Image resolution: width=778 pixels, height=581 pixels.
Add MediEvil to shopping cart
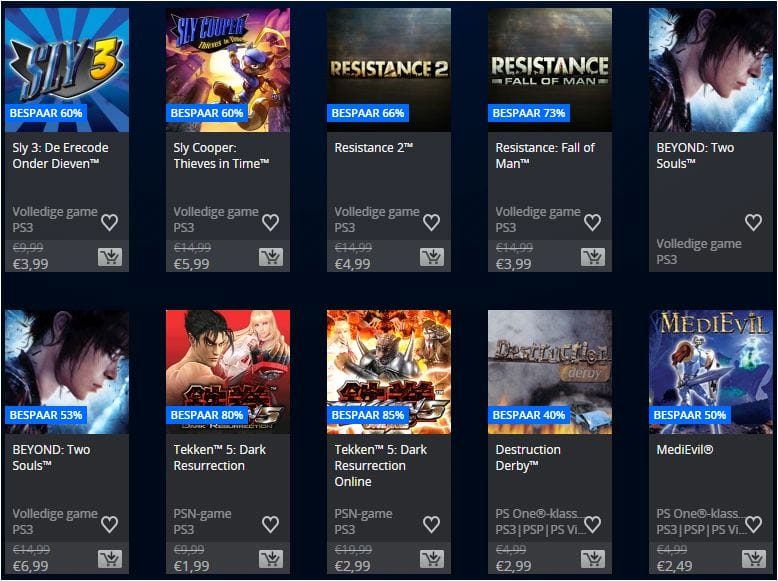click(x=754, y=559)
